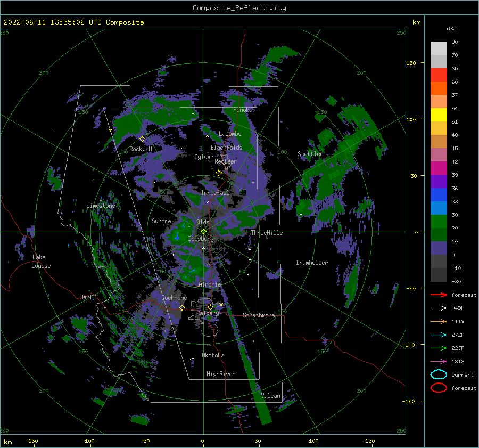Screen dimensions: 479x448
Task: Click the -150 tick on bottom axis
Action: [31, 441]
